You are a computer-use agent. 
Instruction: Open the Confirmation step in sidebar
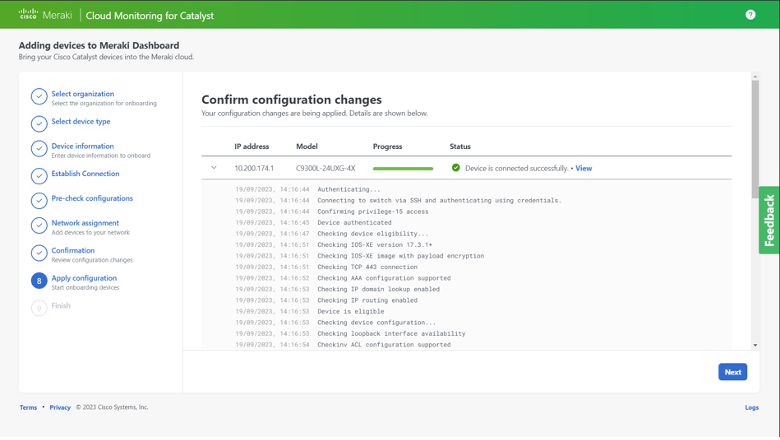coord(73,251)
